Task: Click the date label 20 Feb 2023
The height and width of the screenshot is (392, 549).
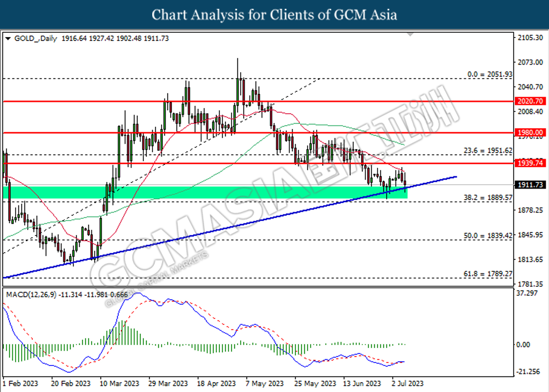Action: click(x=71, y=383)
